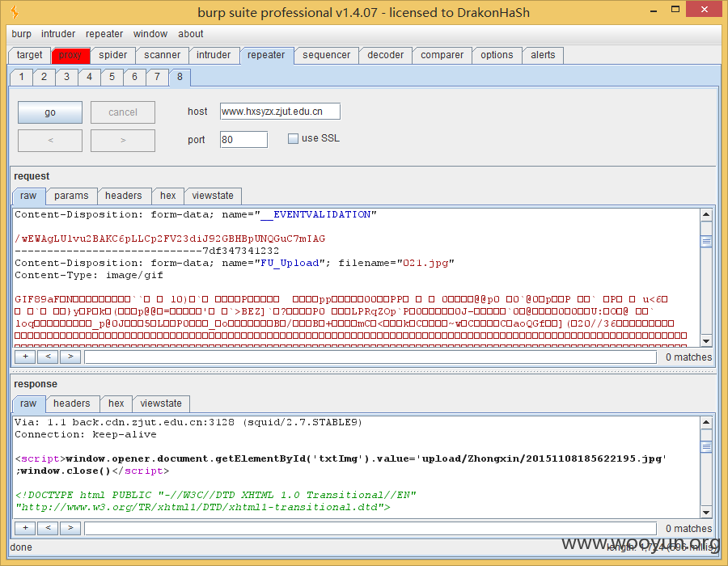Click the "Connection: keep-alive" response line
The height and width of the screenshot is (566, 728).
[x=86, y=434]
